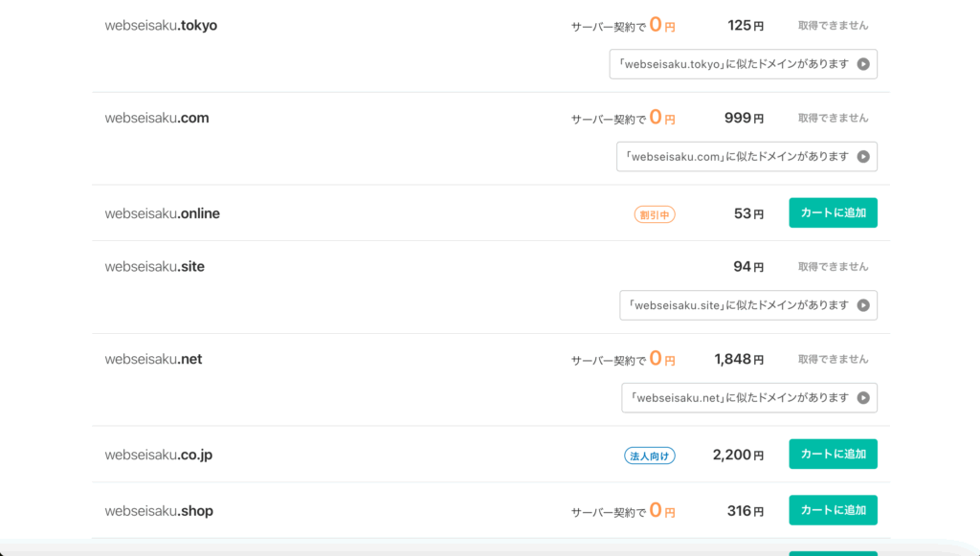Select the webseisaku.online domain name

click(x=163, y=213)
